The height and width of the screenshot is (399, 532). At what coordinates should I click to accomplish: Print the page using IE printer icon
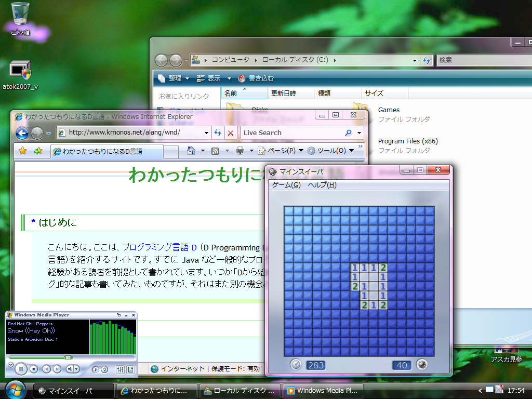pos(240,151)
